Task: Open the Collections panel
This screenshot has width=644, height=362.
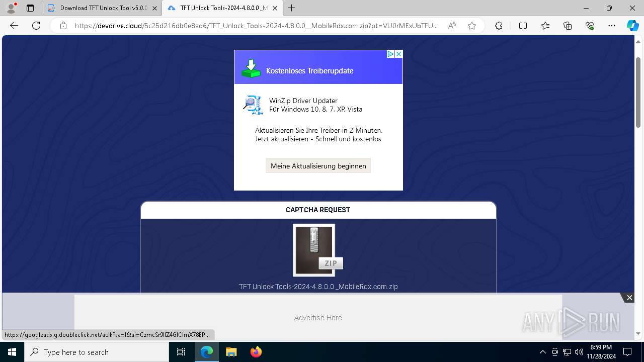Action: click(x=568, y=26)
